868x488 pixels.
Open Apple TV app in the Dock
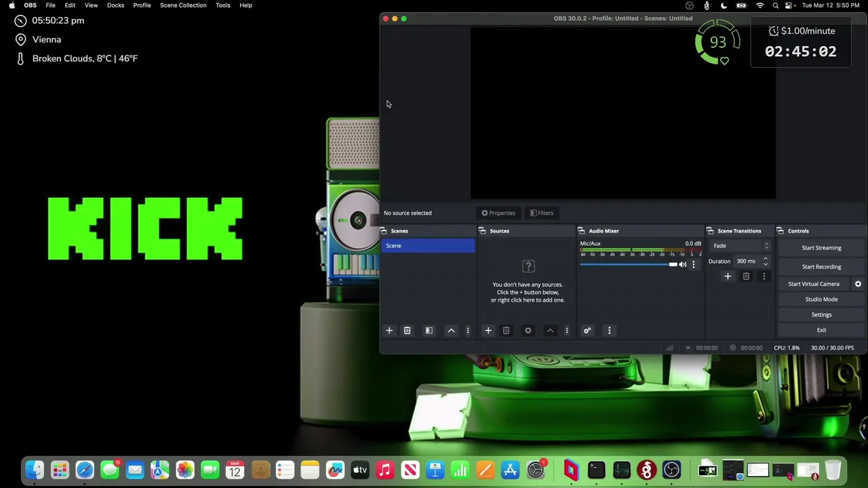click(x=360, y=470)
